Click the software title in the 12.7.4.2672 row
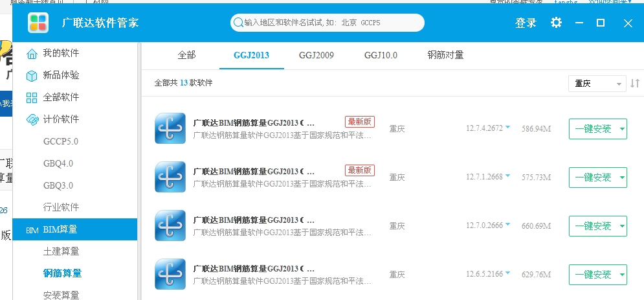 click(254, 123)
